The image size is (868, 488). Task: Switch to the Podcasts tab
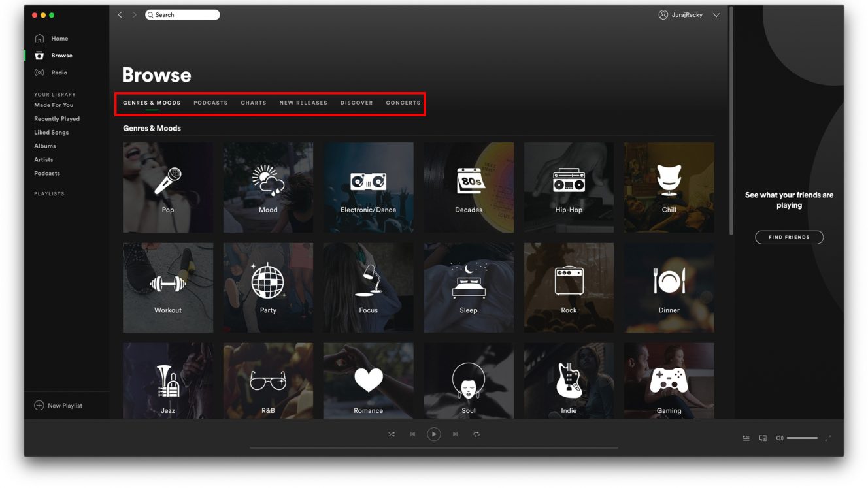pos(210,103)
